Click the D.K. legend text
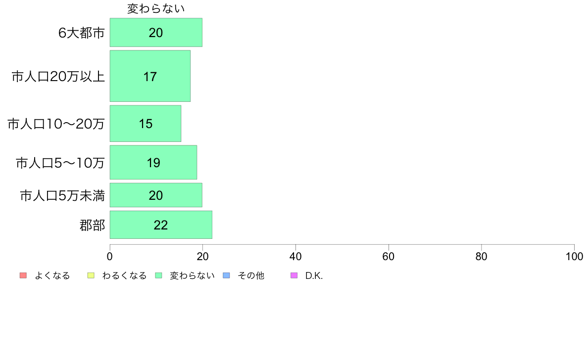Screen dimensions: 588x364 click(x=314, y=275)
